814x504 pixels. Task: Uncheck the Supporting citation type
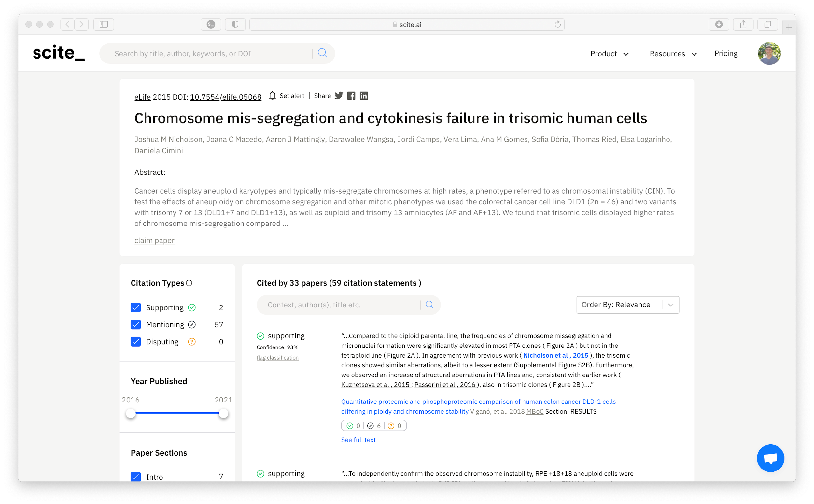(136, 307)
